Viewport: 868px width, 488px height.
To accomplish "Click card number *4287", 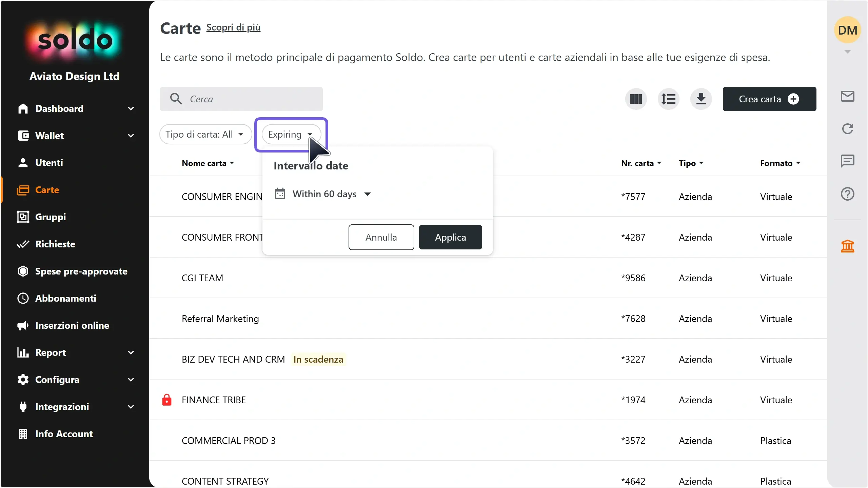I will click(633, 237).
